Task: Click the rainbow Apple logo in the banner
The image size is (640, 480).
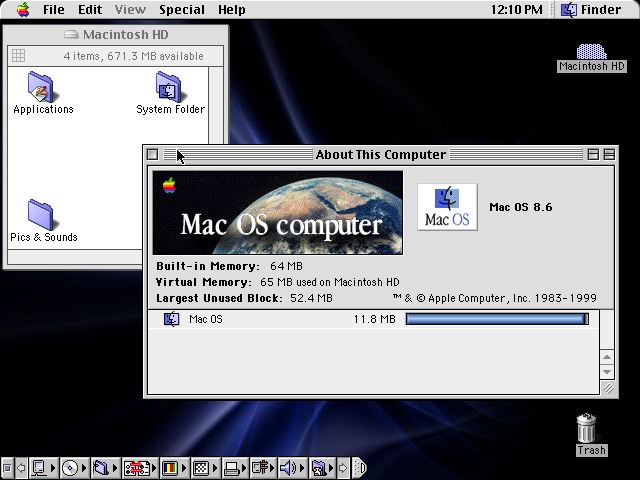Action: 169,185
